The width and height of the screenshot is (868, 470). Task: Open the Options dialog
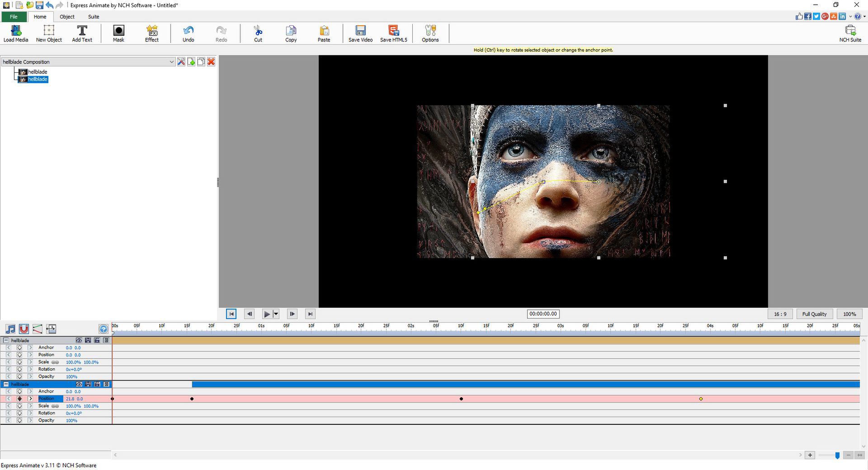pyautogui.click(x=430, y=34)
